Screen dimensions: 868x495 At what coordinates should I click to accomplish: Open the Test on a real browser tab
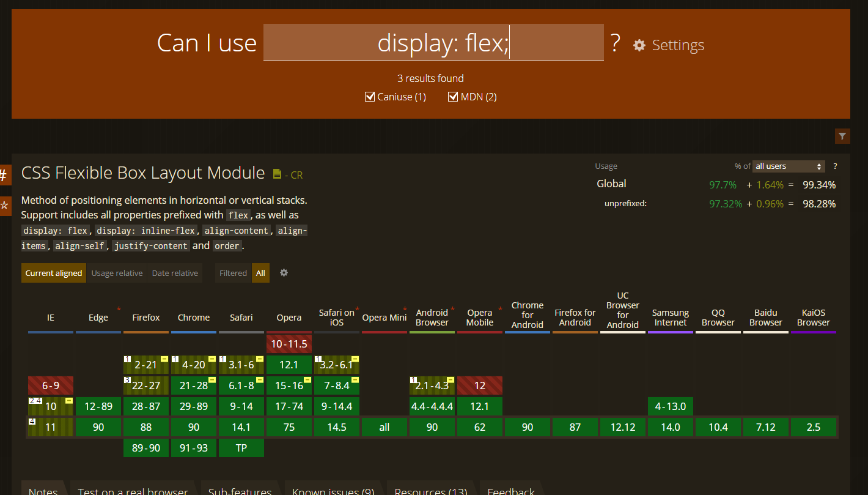pos(133,488)
